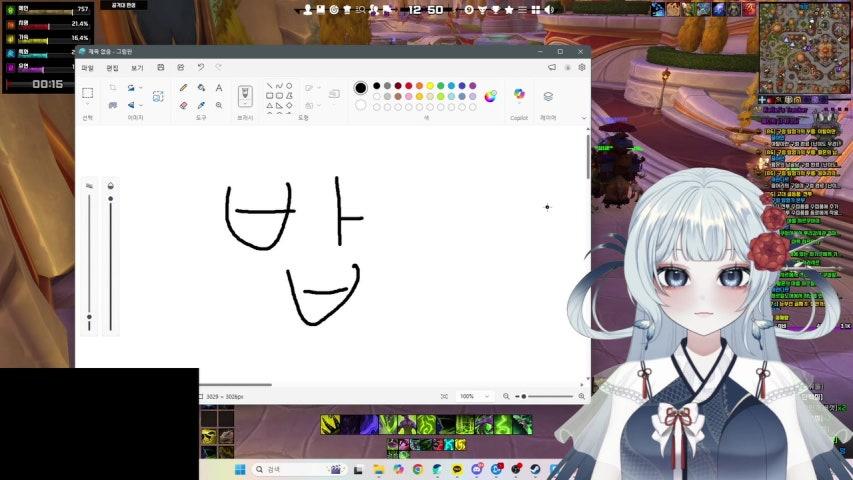Click the Redo arrow in Paint
The image size is (853, 480).
(219, 67)
